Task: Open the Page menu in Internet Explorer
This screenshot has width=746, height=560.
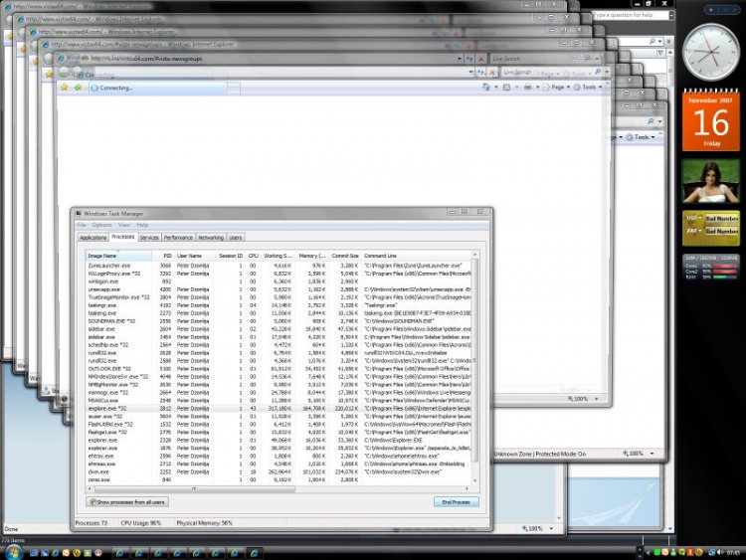Action: pos(556,88)
